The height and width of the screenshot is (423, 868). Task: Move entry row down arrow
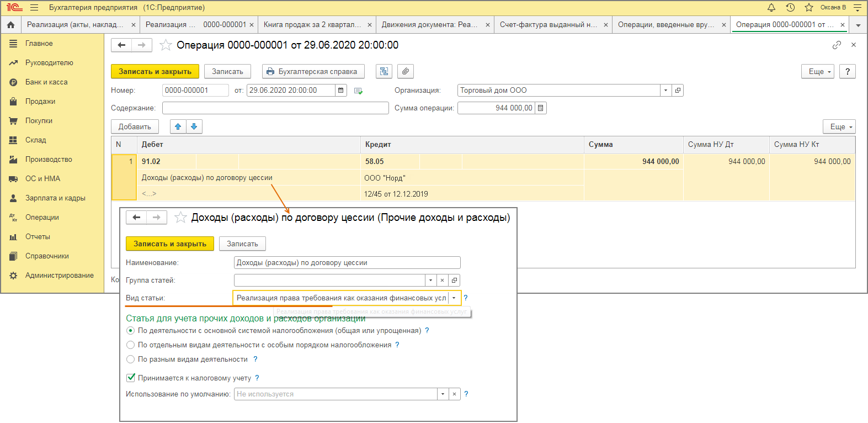(x=194, y=126)
